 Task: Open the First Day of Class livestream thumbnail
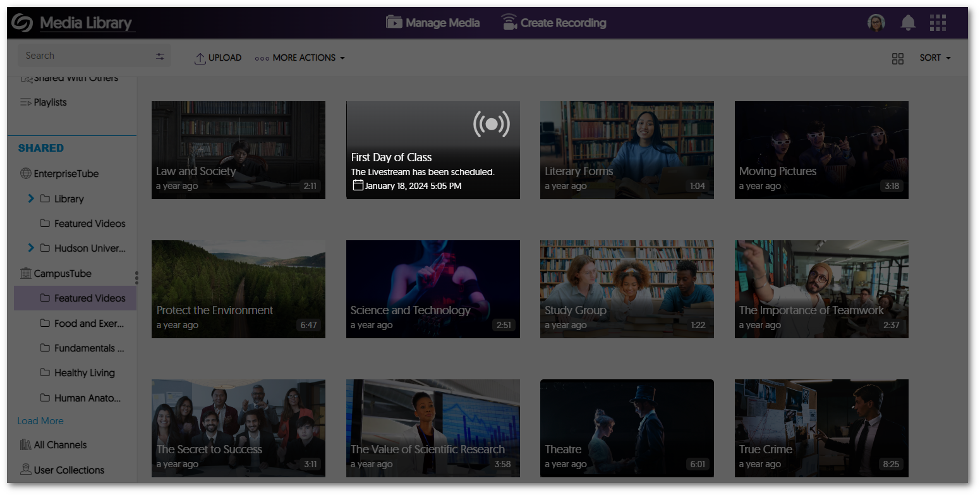point(433,150)
